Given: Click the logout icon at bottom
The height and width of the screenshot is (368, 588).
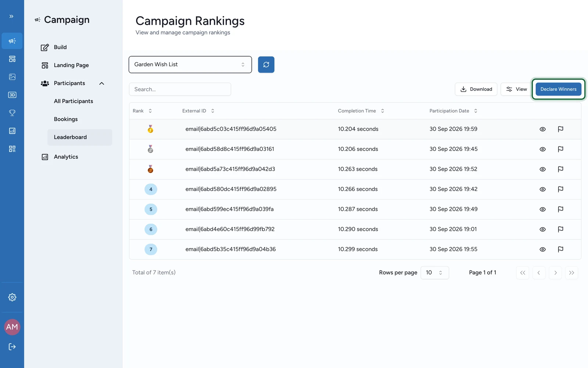Looking at the screenshot, I should coord(12,347).
